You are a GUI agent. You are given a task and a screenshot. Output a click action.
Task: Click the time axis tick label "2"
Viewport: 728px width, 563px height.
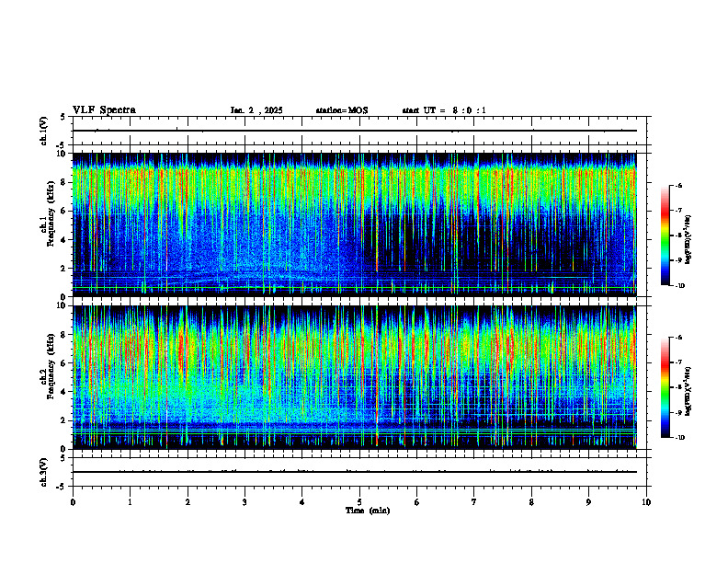coord(188,502)
